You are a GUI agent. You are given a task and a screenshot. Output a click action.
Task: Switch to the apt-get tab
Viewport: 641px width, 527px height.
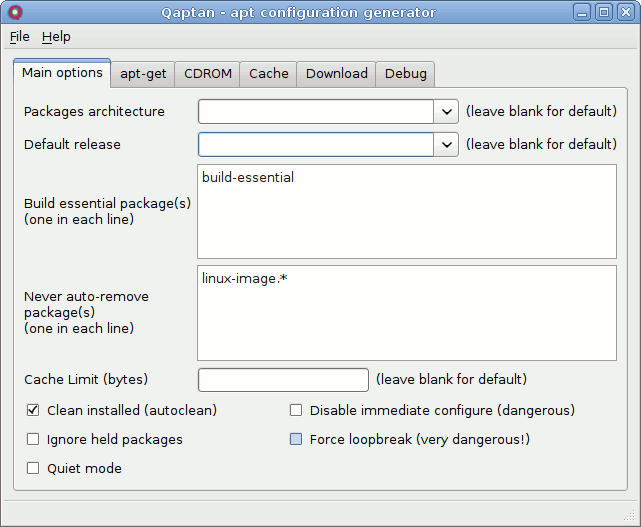coord(143,74)
